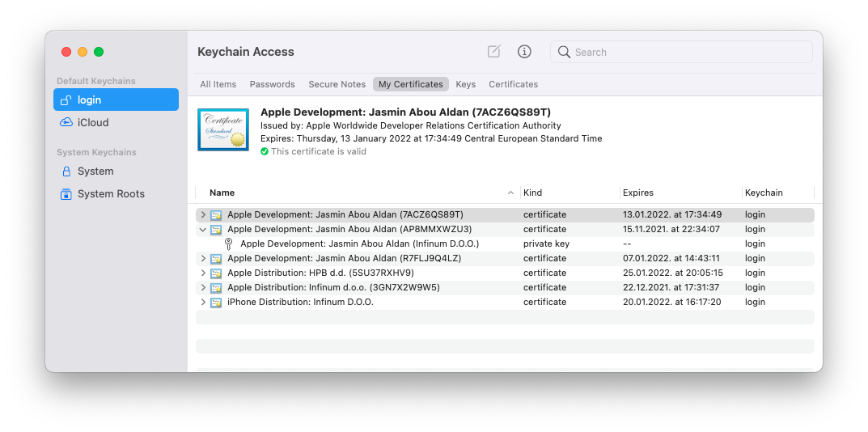Click the large certificate thumbnail image
868x432 pixels.
[x=222, y=129]
